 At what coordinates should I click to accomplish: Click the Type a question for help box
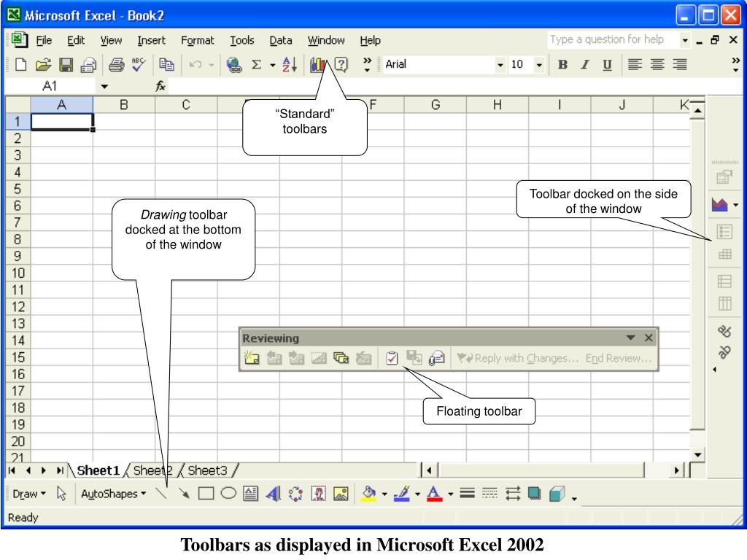[613, 39]
